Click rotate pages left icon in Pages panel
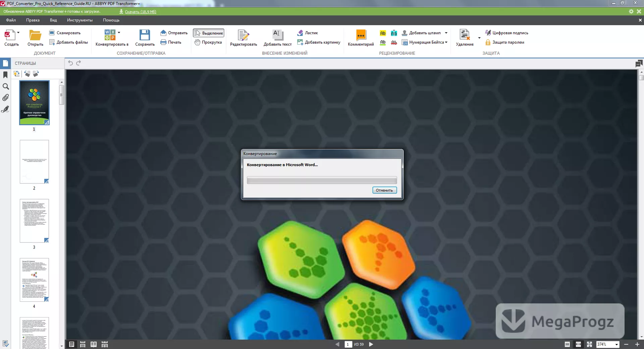Viewport: 644px width, 349px height. [27, 73]
